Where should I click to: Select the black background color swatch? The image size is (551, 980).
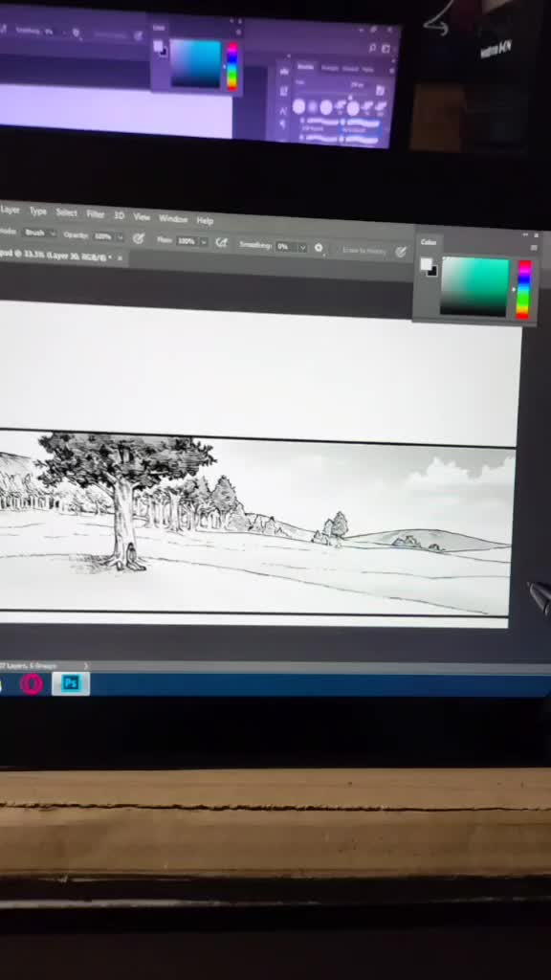tap(432, 271)
